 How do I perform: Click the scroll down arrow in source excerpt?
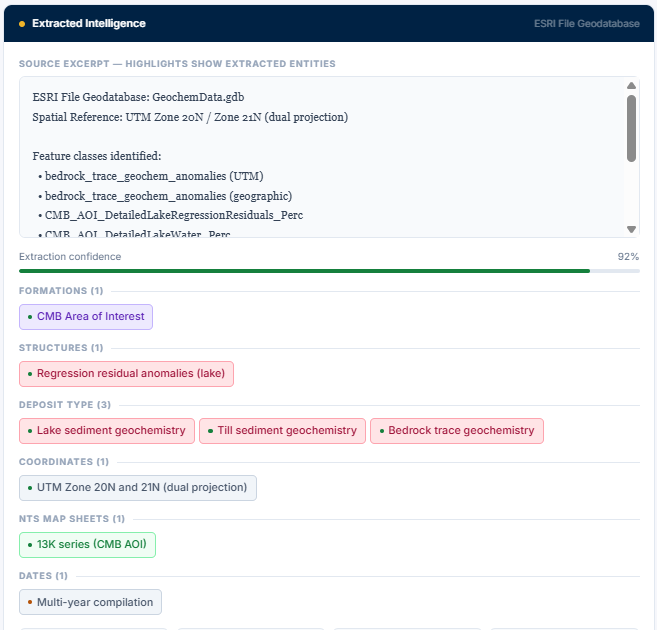pos(631,229)
